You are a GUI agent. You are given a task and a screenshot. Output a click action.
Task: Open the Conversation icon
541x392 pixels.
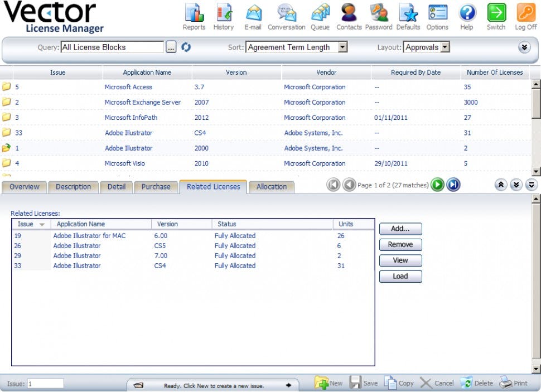(x=286, y=14)
